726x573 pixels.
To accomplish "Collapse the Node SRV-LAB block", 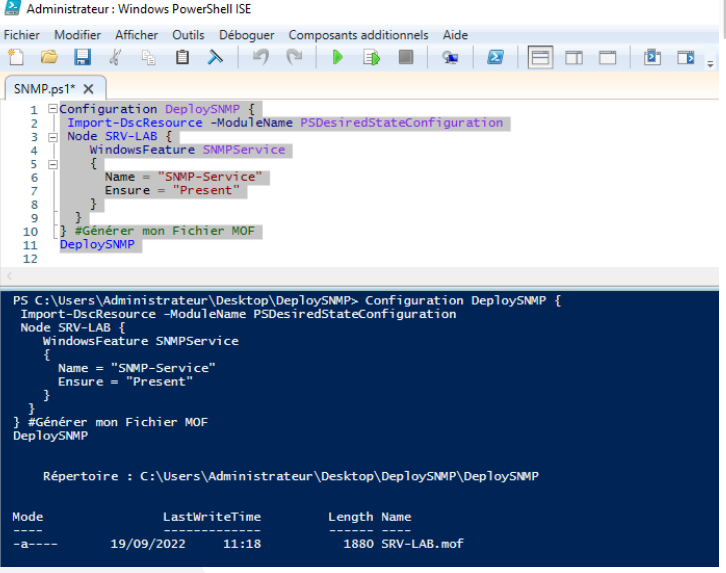I will click(52, 136).
